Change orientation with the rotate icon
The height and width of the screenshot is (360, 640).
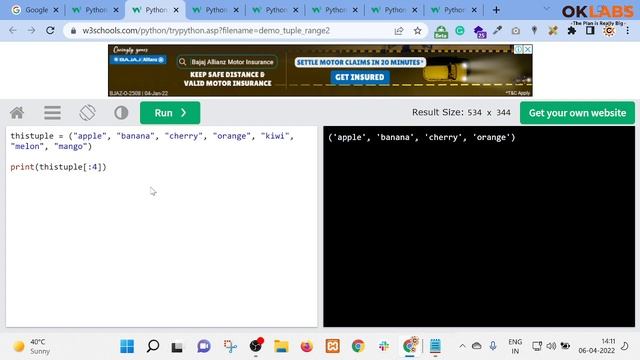[x=87, y=113]
